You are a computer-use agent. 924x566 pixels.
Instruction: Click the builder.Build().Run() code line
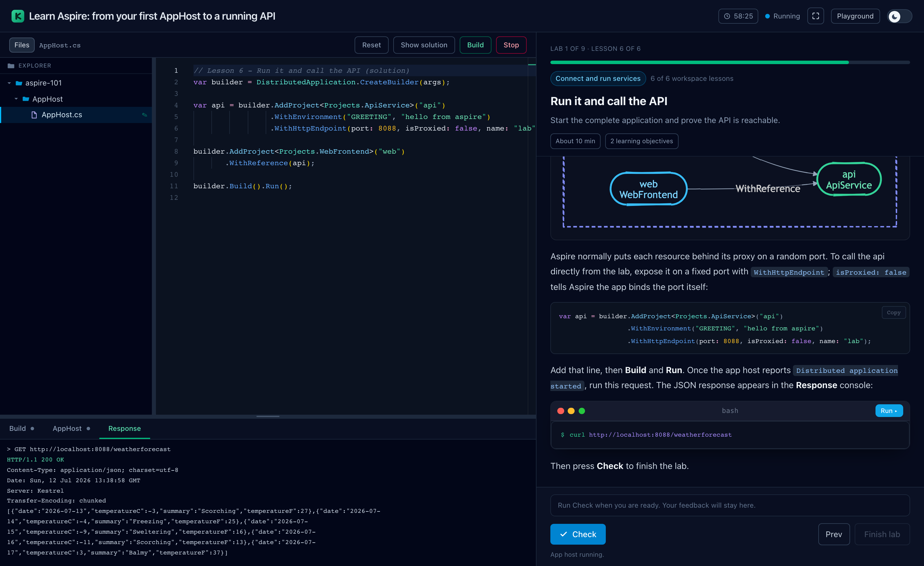coord(242,186)
